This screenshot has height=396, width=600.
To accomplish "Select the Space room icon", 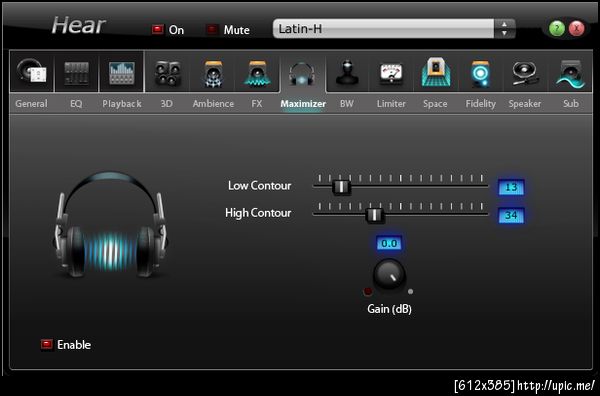I will point(436,72).
